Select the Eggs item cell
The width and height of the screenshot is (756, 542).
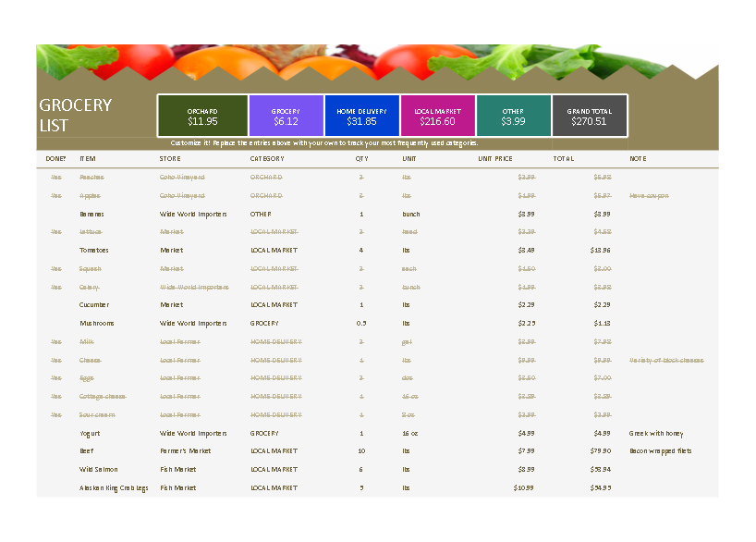pos(87,378)
